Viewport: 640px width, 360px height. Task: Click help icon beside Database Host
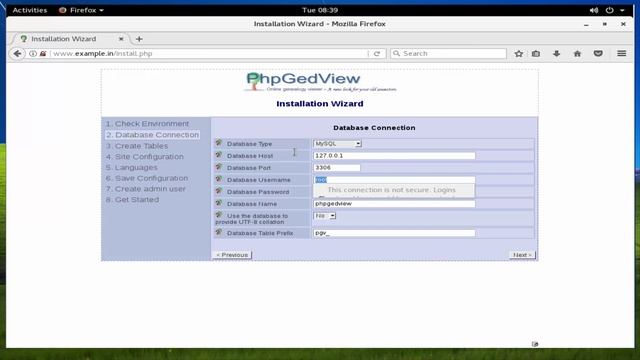click(x=219, y=155)
